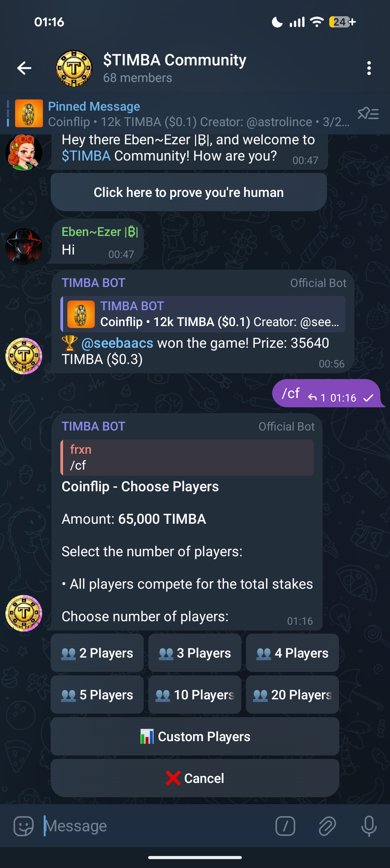390x868 pixels.
Task: Open the @seebaacs user profile link
Action: click(x=117, y=343)
